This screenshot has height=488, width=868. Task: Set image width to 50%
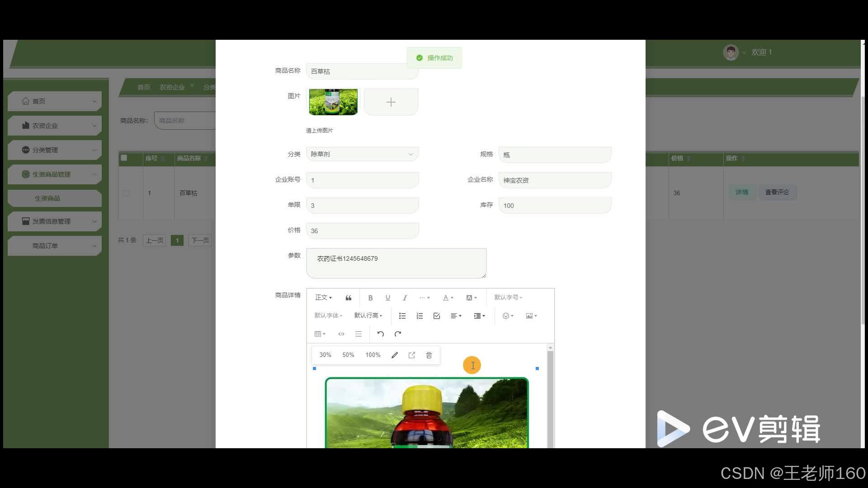348,355
